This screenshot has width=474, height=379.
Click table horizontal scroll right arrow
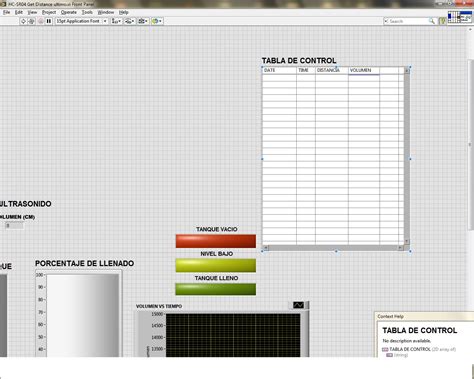tap(400, 248)
